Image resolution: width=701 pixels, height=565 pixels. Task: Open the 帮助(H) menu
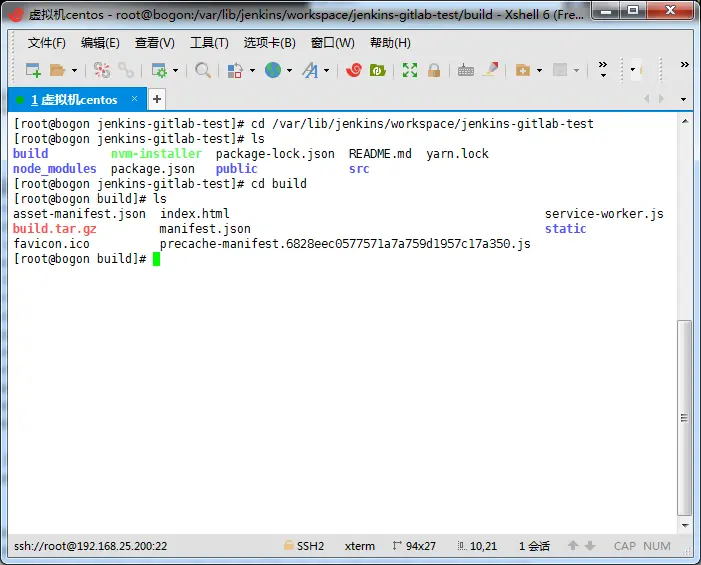(x=390, y=43)
